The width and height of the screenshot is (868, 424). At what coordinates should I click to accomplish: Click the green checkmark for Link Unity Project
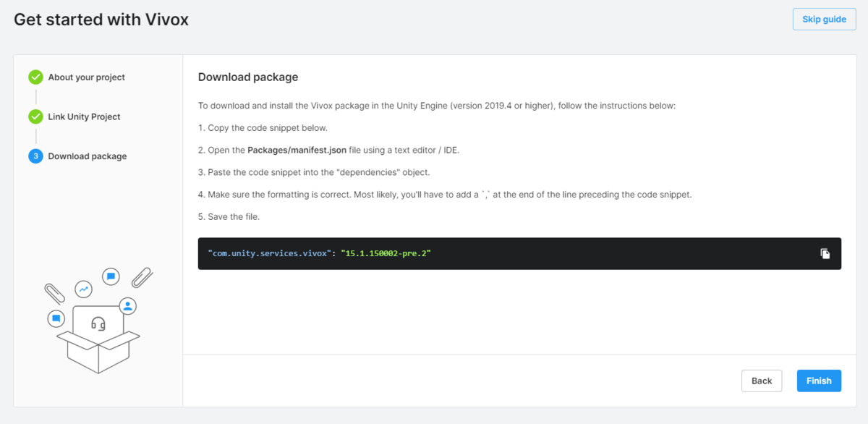[x=35, y=116]
